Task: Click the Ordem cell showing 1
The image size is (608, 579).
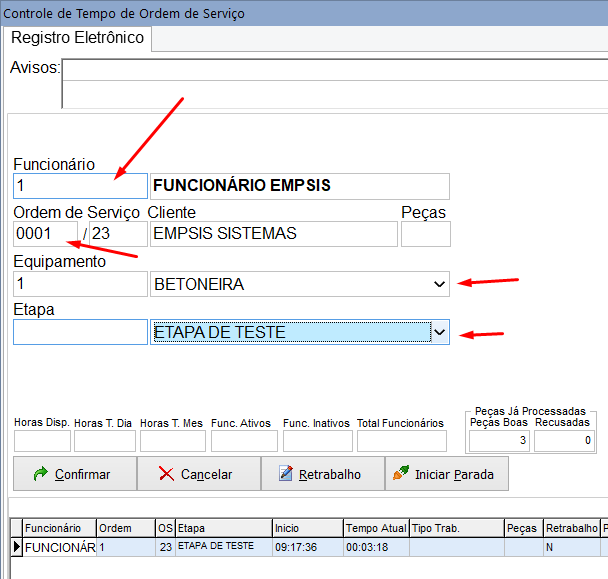Action: click(126, 547)
